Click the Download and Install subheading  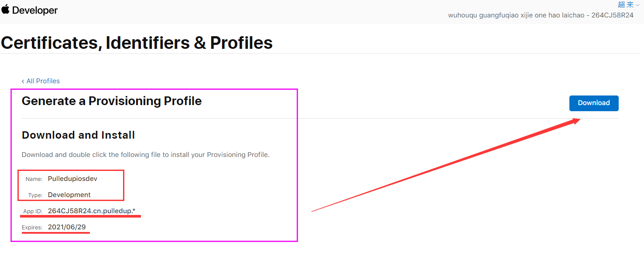pos(78,135)
